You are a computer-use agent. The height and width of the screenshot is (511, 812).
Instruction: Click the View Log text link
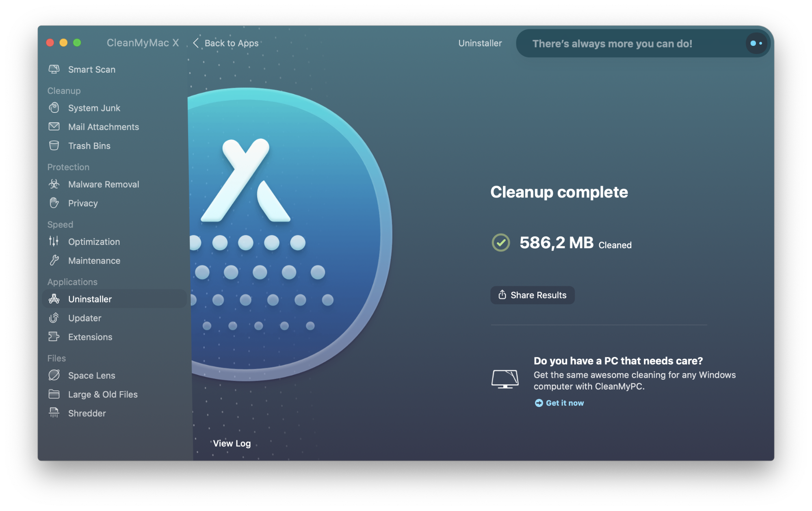tap(232, 443)
